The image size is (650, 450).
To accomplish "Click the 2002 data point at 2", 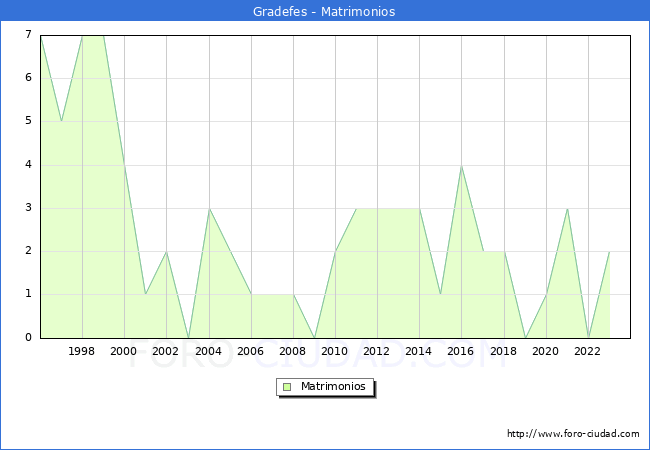I will [x=167, y=252].
